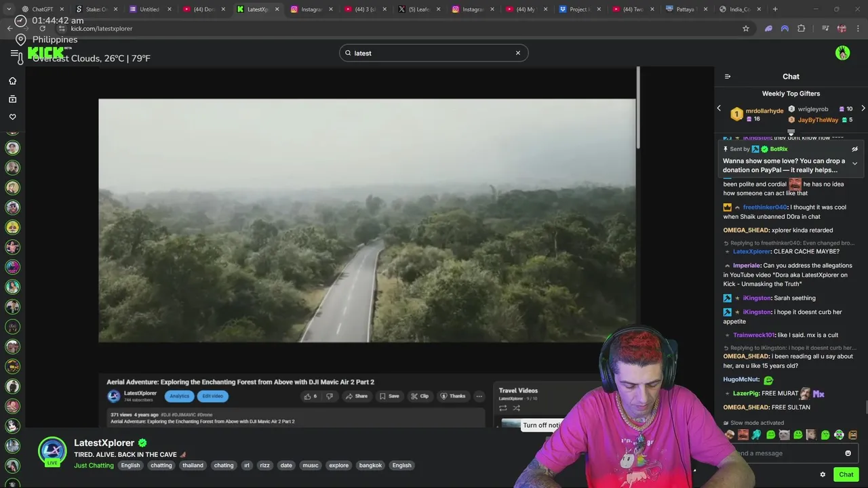Switch to the ChatGPT browser tab
Viewport: 868px width, 488px height.
[41, 9]
